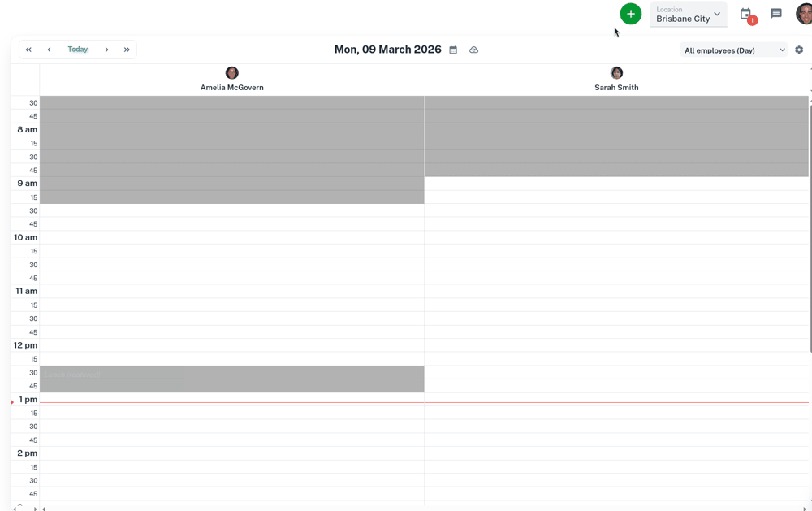Click the 10 am slot for Sarah Smith
Image resolution: width=812 pixels, height=511 pixels.
(x=616, y=237)
